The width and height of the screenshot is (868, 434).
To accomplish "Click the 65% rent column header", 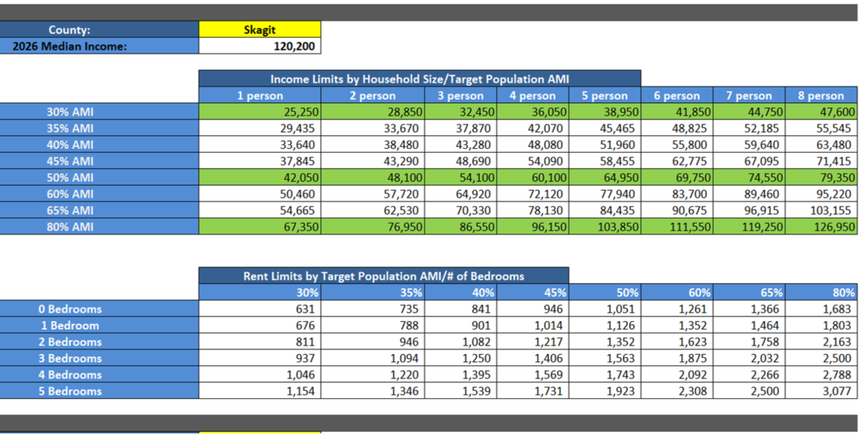I will tap(748, 292).
